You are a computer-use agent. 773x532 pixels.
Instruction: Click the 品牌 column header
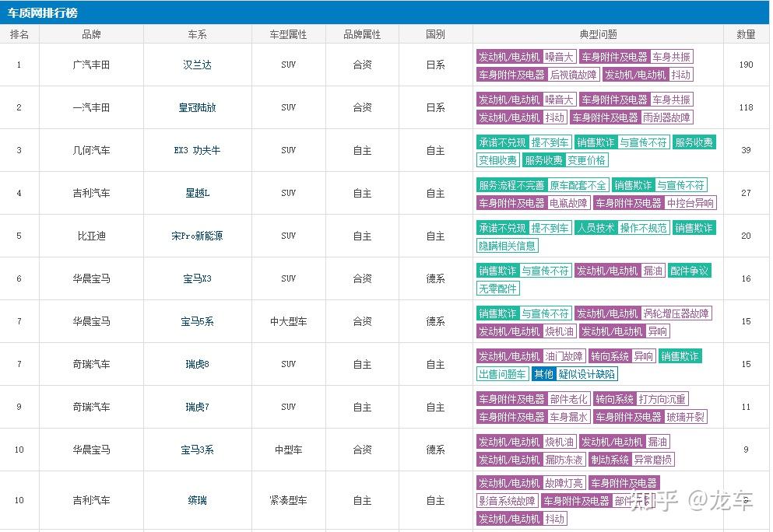pos(91,34)
